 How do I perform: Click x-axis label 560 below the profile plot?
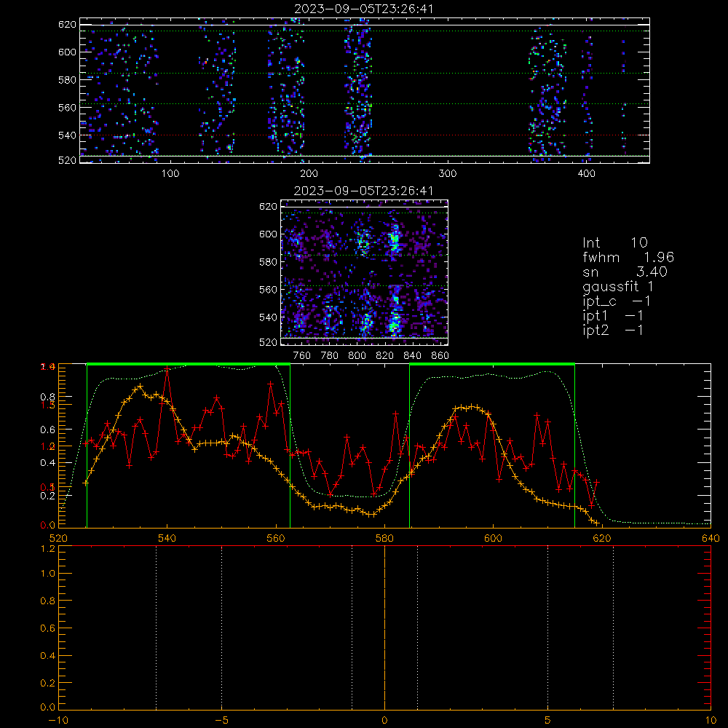click(x=276, y=538)
